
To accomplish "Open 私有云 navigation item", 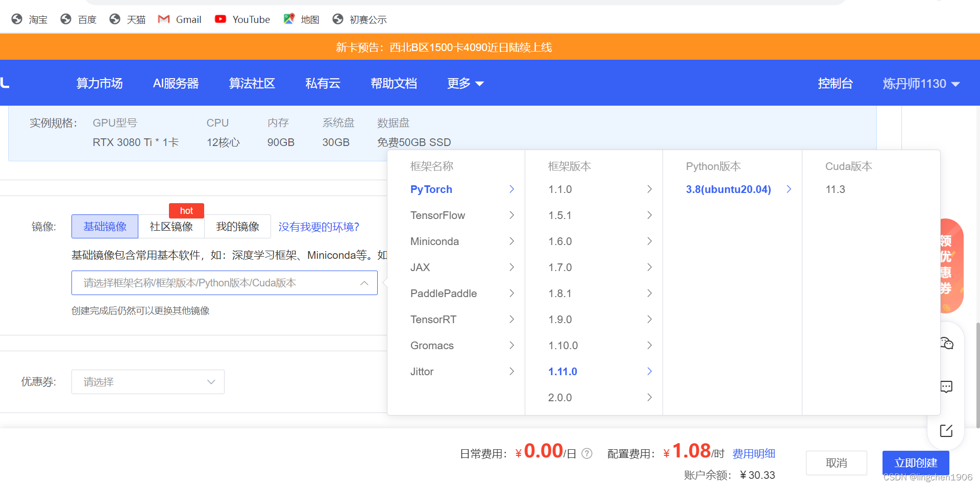I will click(323, 83).
